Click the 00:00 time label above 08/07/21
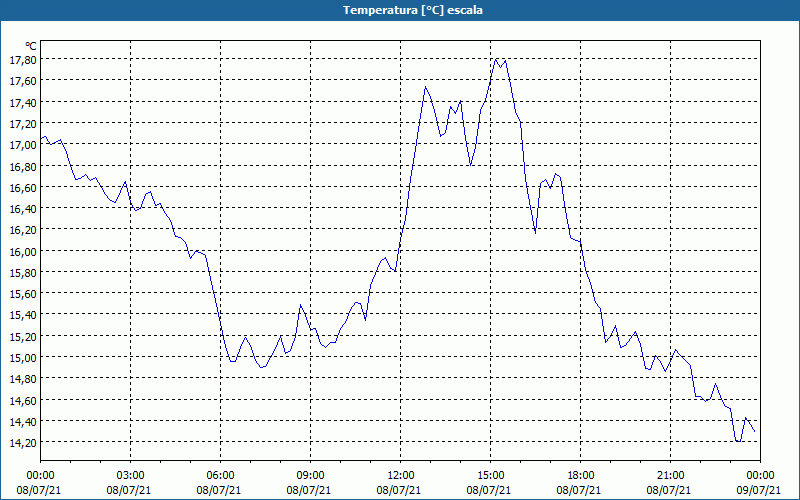Image resolution: width=800 pixels, height=500 pixels. click(x=40, y=476)
